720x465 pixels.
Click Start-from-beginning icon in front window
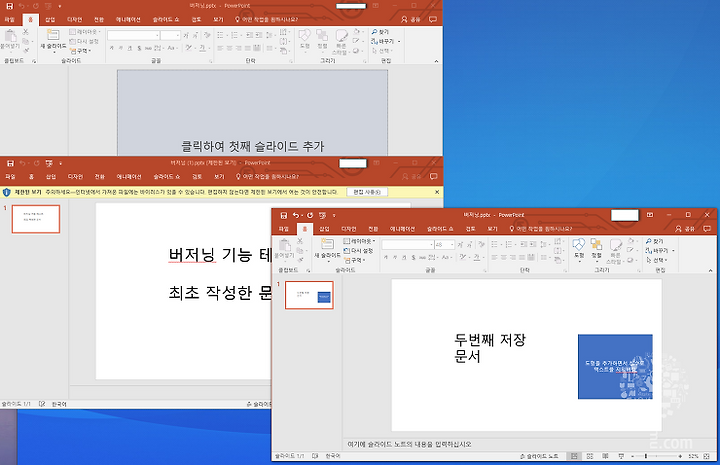[x=322, y=215]
